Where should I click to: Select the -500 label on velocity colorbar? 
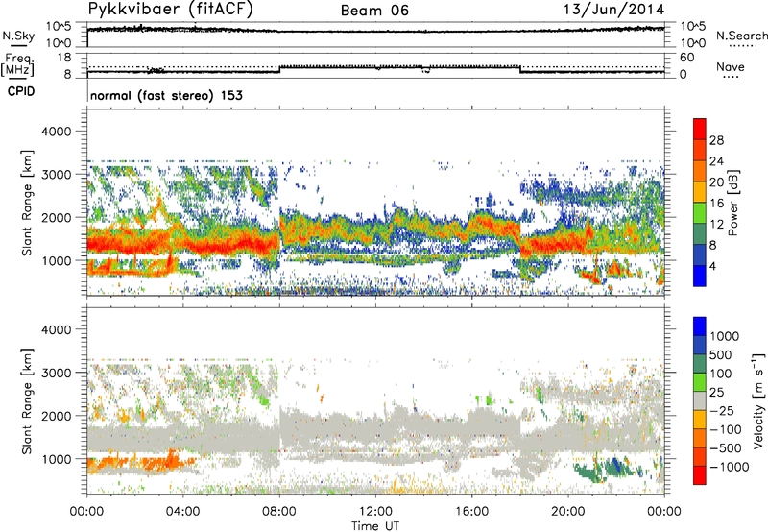(x=725, y=448)
